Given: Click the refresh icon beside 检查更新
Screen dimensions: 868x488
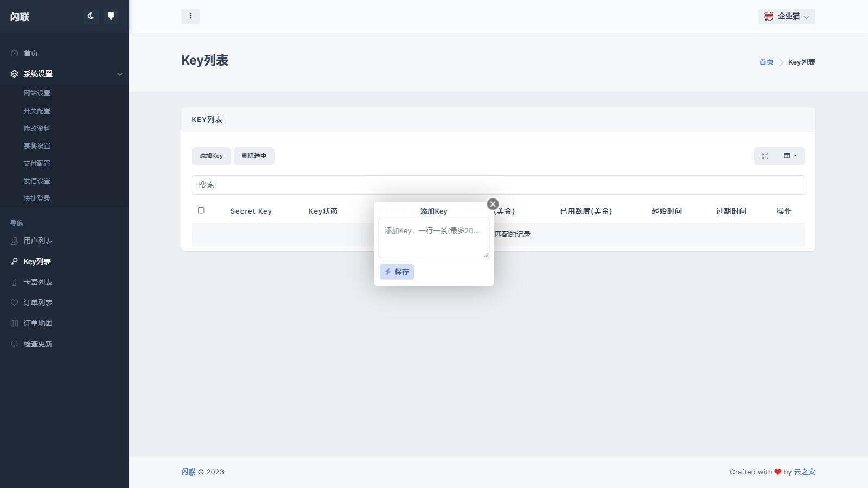Looking at the screenshot, I should [x=14, y=343].
